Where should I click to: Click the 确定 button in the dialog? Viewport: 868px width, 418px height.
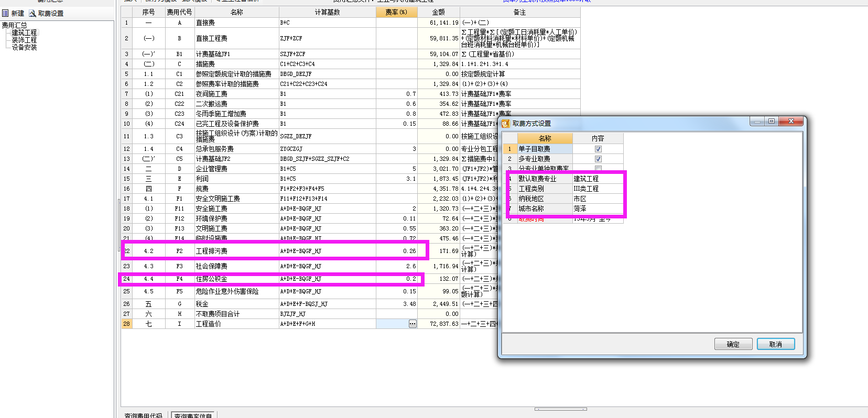click(733, 344)
